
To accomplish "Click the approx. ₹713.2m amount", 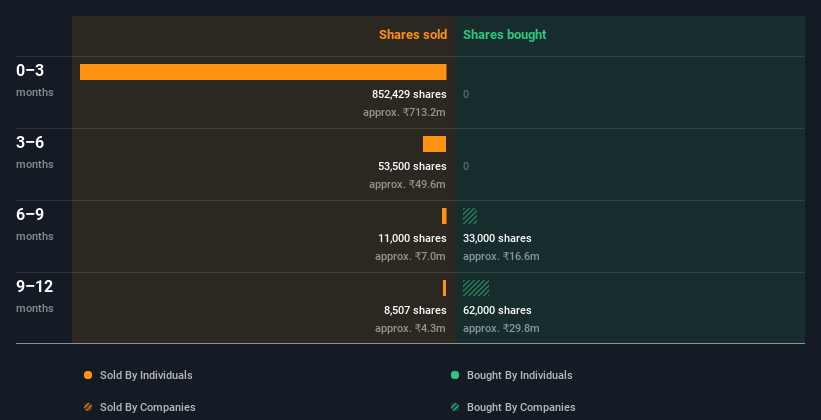I will tap(404, 112).
